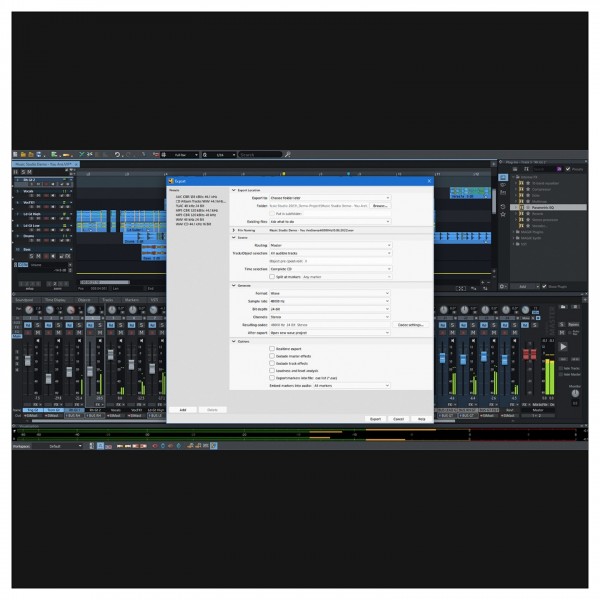Toggle the Hide Tracks checkbox in the mixer
The height and width of the screenshot is (600, 600).
(561, 368)
